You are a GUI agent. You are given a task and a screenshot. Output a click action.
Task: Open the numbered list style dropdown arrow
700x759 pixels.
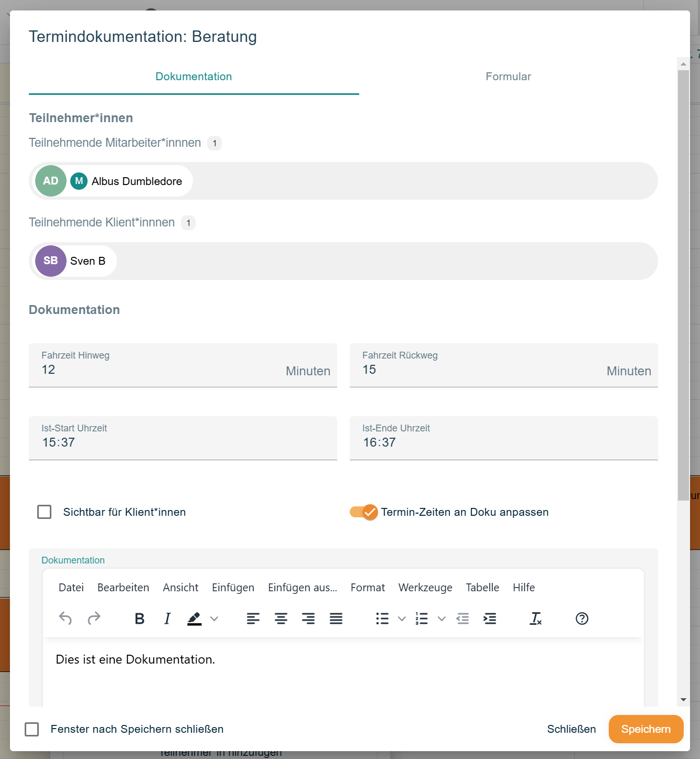441,619
